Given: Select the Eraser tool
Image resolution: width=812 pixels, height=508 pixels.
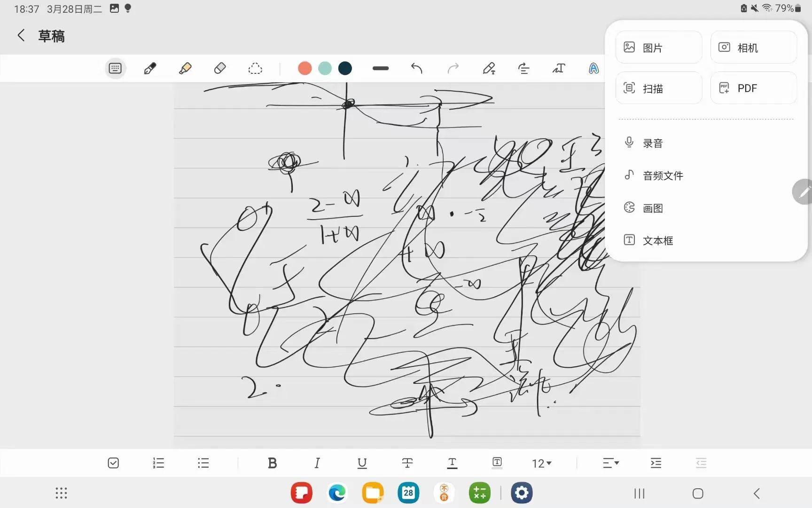Looking at the screenshot, I should [220, 69].
